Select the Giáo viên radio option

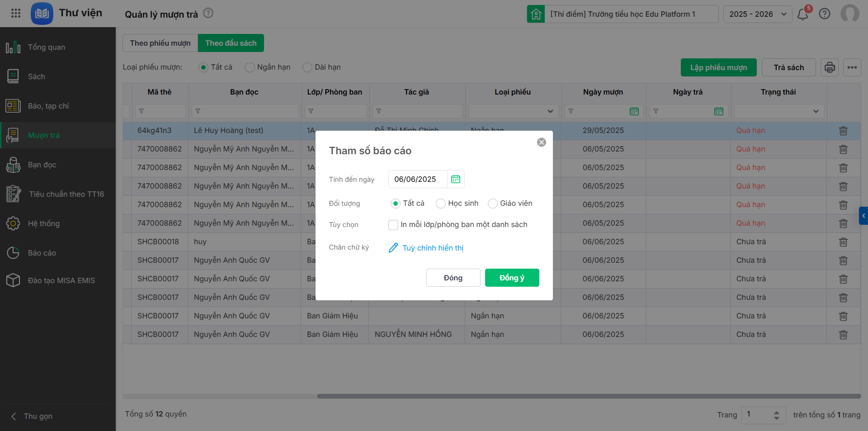pos(493,204)
